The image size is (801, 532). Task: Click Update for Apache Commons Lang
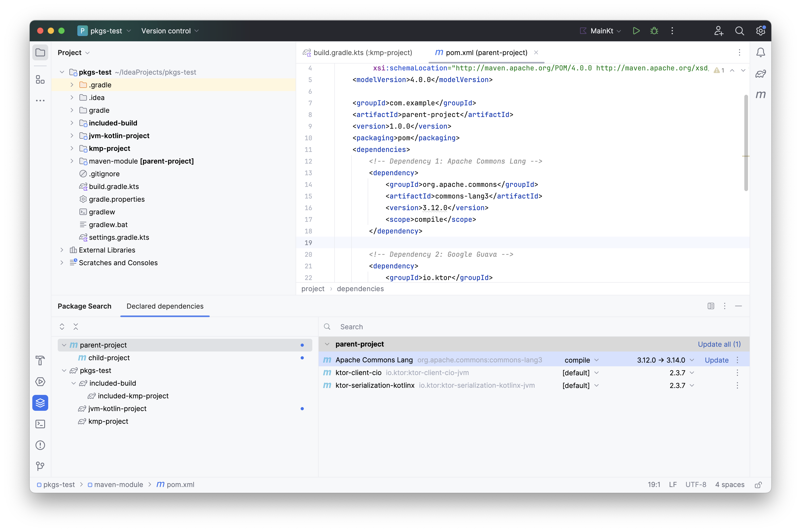(717, 360)
